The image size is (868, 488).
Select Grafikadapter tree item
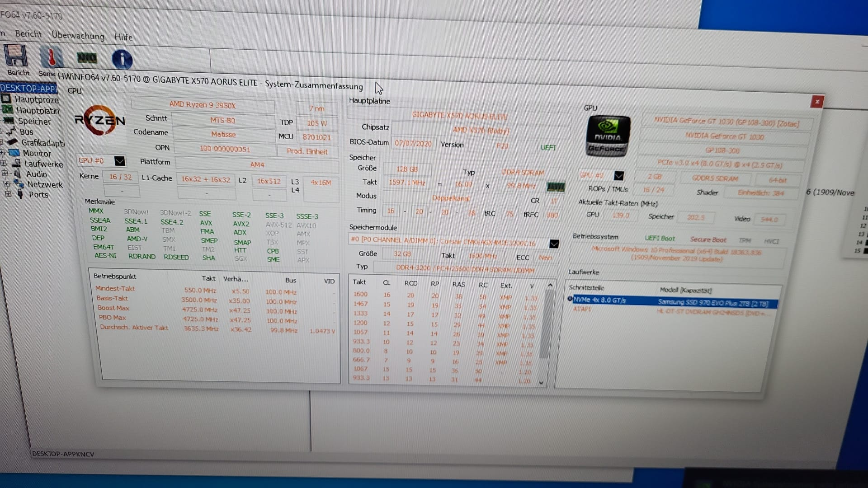(x=43, y=143)
